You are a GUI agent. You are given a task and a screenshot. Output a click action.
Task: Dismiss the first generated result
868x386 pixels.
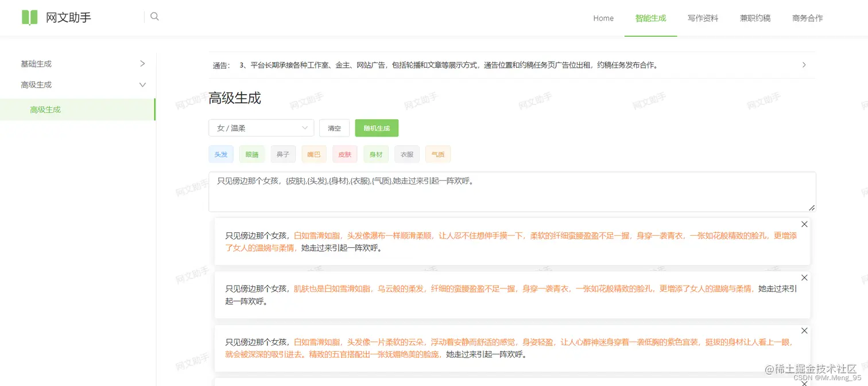[x=804, y=224]
